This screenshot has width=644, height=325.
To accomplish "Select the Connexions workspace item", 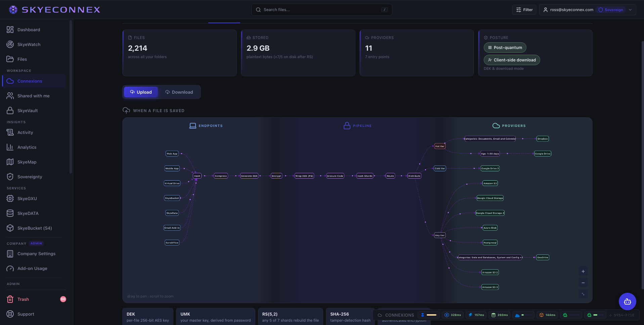I will pyautogui.click(x=34, y=81).
